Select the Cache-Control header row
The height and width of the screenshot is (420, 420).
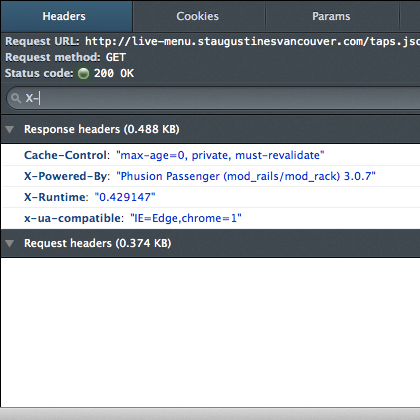[x=211, y=155]
